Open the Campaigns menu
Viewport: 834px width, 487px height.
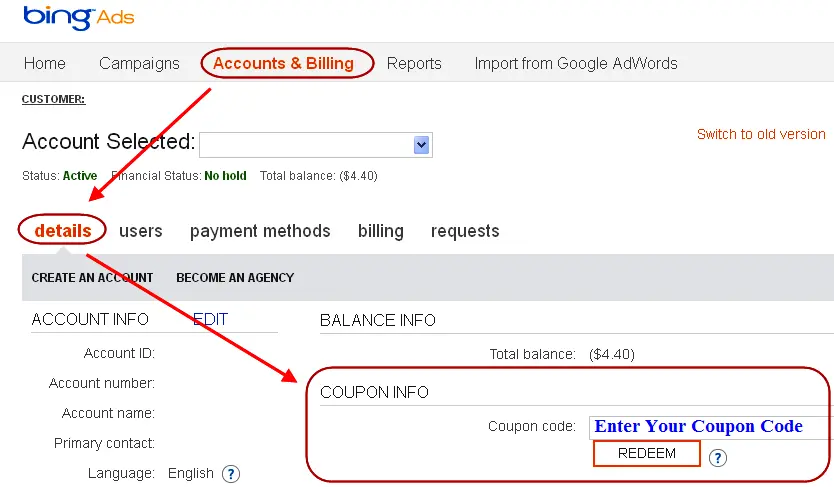tap(139, 63)
